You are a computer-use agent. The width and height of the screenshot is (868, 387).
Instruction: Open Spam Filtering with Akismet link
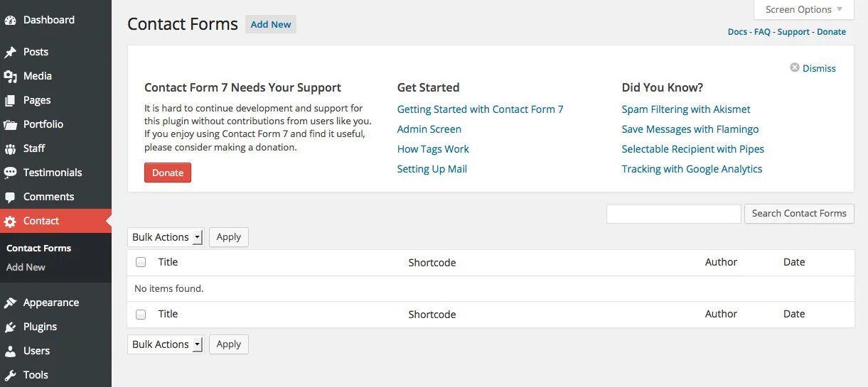(x=686, y=109)
